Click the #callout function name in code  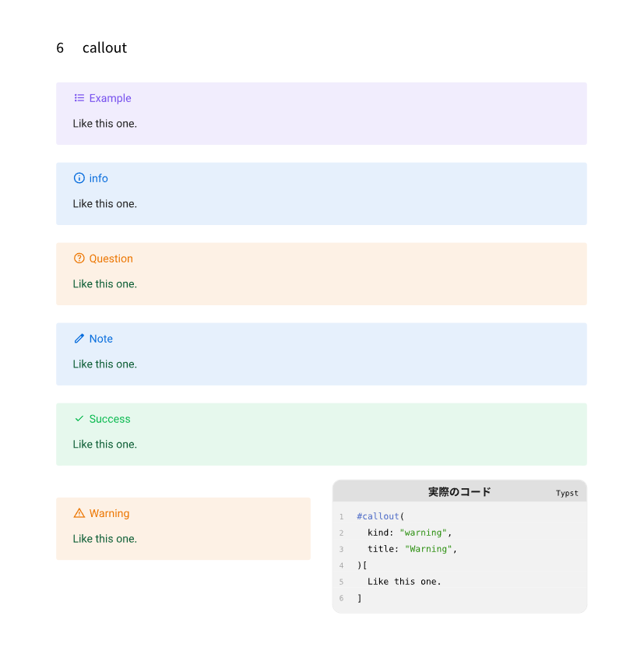tap(378, 516)
